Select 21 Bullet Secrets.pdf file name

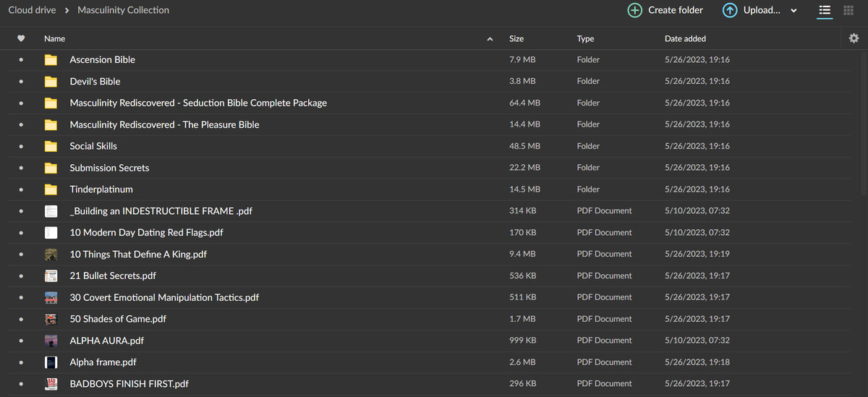(x=113, y=276)
